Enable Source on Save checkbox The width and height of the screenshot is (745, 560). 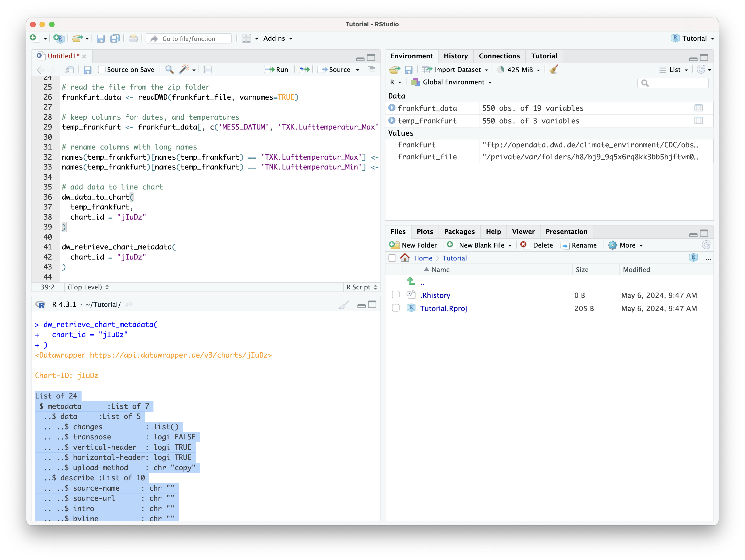[102, 70]
